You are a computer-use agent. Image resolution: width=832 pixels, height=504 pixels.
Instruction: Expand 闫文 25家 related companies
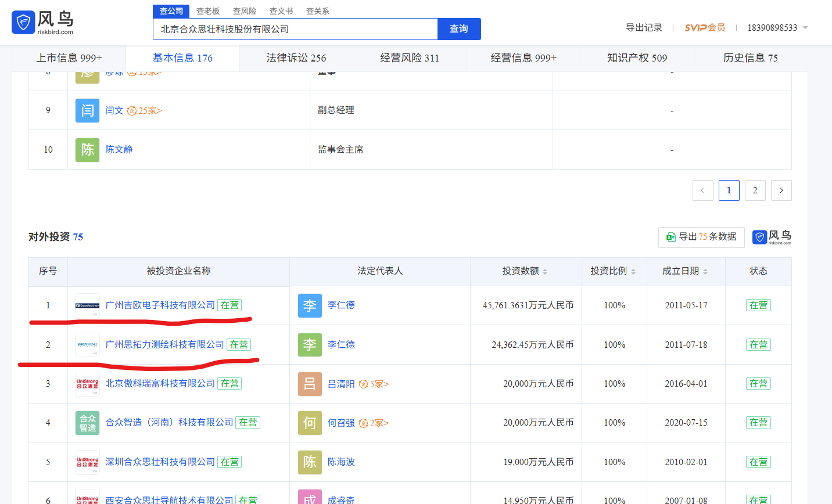pyautogui.click(x=145, y=110)
